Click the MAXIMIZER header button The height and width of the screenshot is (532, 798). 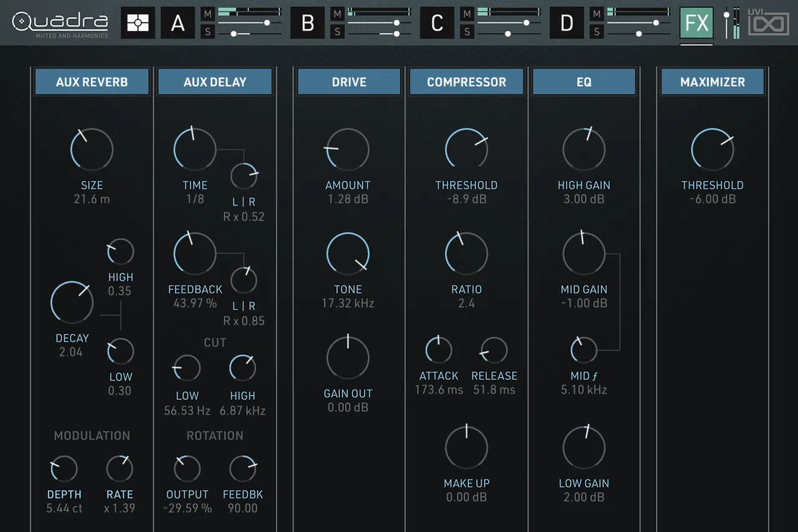pos(712,82)
